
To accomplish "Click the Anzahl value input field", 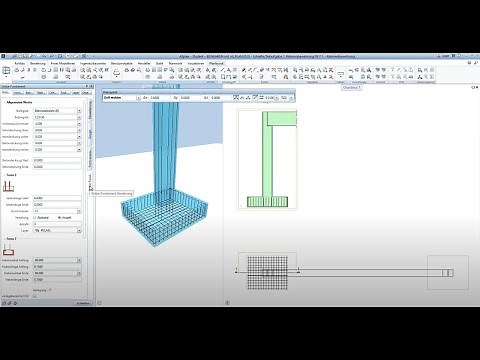I will [x=57, y=224].
